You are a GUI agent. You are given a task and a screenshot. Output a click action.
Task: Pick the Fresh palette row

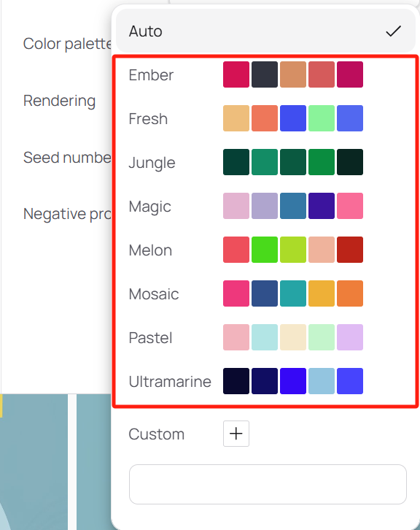point(265,118)
